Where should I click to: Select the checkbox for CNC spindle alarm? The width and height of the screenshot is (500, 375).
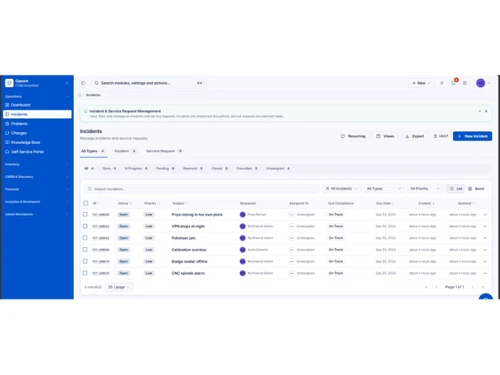tap(85, 273)
